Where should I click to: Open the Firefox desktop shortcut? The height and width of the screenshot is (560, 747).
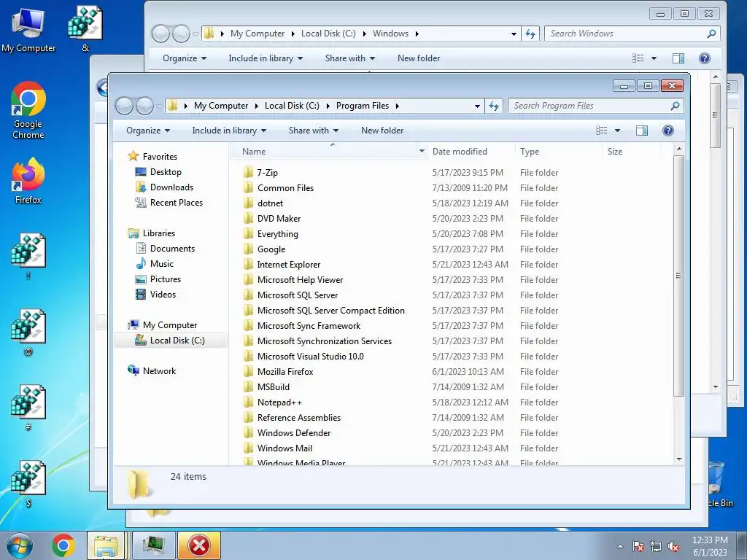[x=28, y=181]
